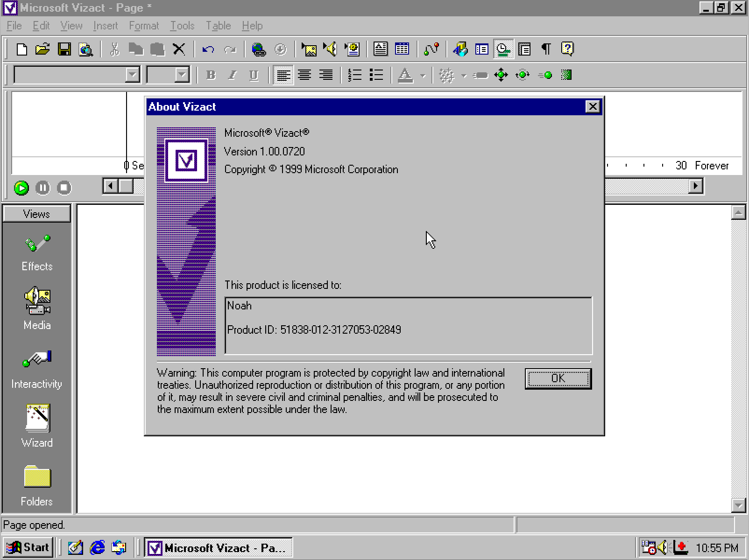Insert a table using the table grid icon
749x560 pixels.
coord(402,49)
